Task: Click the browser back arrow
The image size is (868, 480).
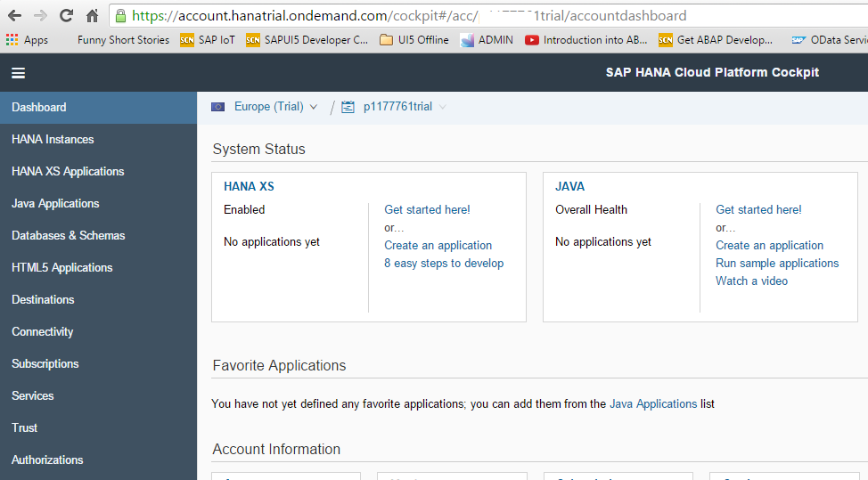Action: click(14, 16)
